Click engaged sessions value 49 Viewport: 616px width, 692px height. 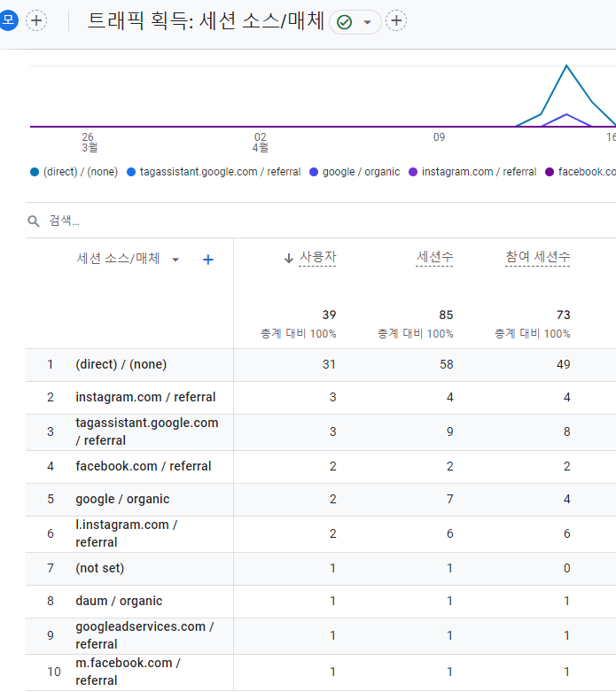point(564,364)
